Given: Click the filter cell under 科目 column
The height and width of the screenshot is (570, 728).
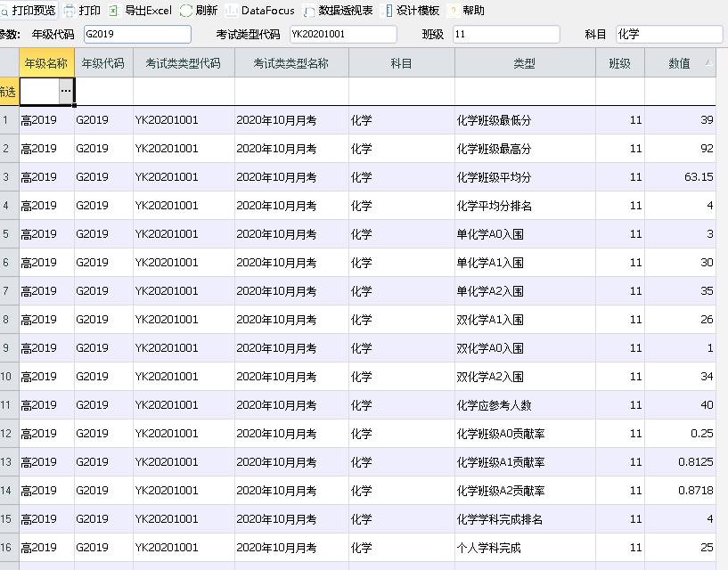Looking at the screenshot, I should coord(402,92).
